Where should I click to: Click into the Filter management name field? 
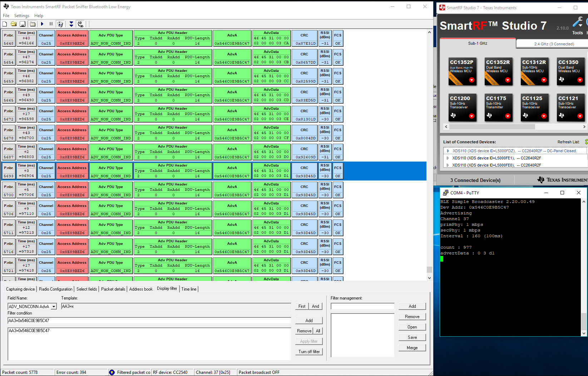pyautogui.click(x=362, y=306)
